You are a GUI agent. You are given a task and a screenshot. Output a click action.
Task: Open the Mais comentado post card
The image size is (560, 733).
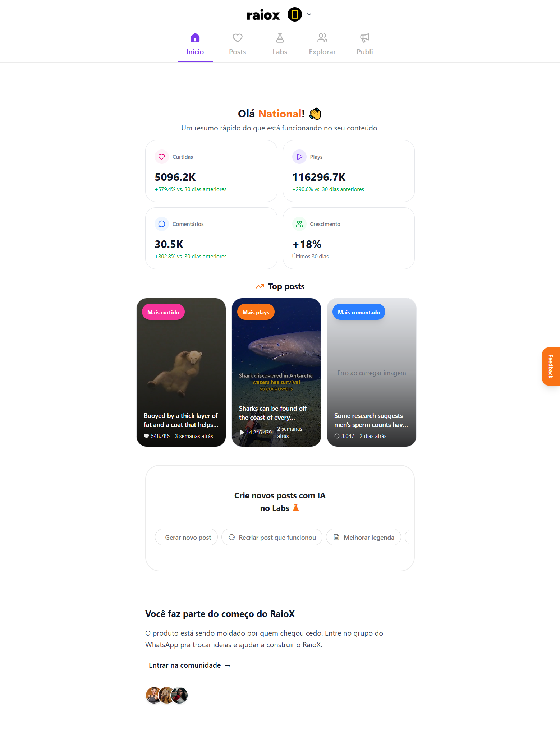[x=372, y=372]
